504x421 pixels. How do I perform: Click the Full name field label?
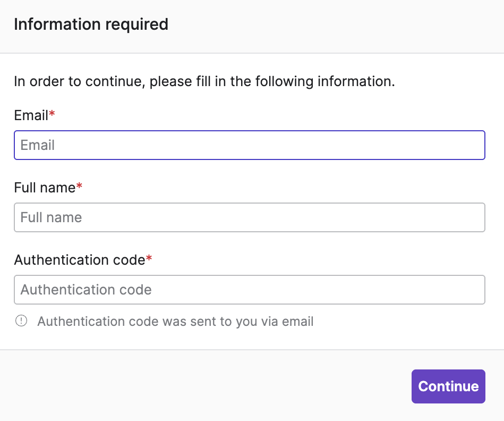click(x=45, y=188)
